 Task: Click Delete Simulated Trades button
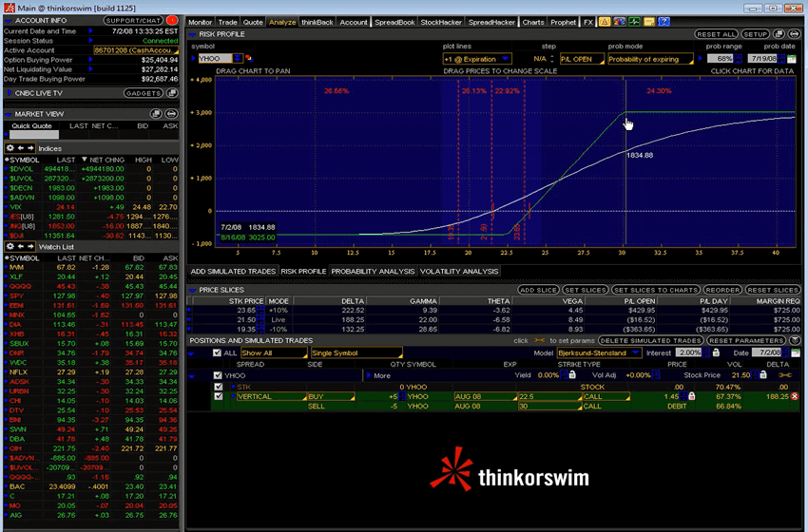(650, 340)
